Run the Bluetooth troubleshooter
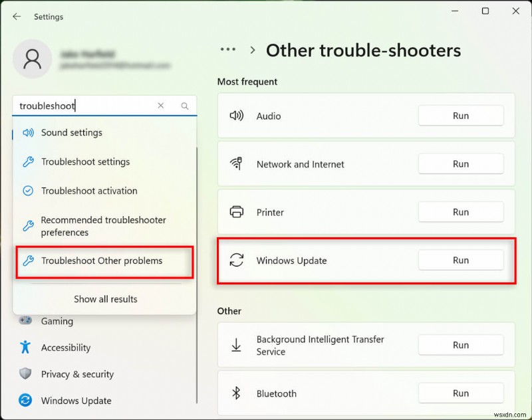532x420 pixels. pyautogui.click(x=461, y=393)
